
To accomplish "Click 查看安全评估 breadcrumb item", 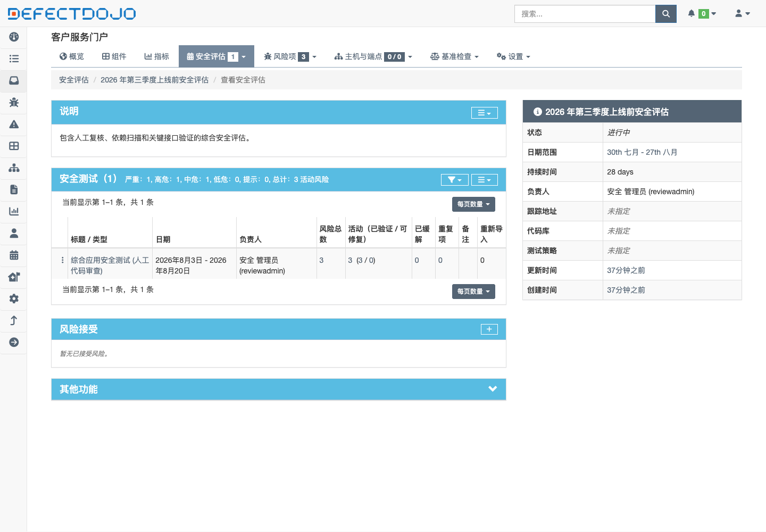I will coord(243,80).
